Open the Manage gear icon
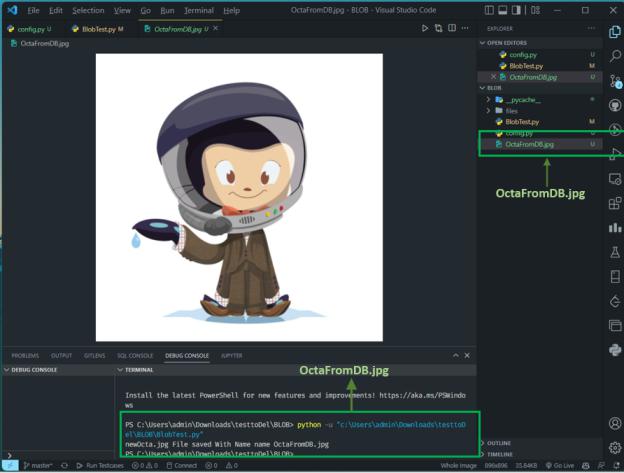624x473 pixels. 615,447
